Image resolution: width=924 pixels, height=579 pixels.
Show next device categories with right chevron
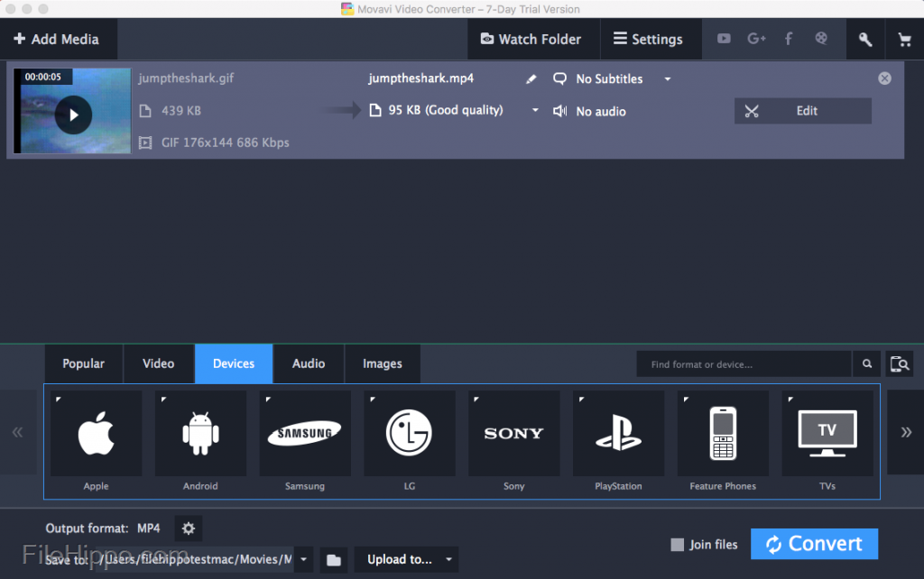[906, 432]
